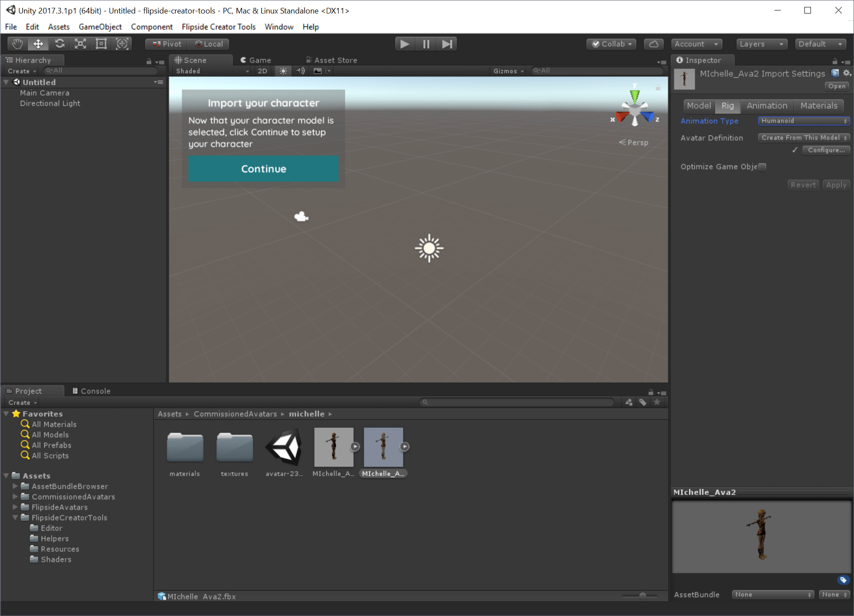The image size is (854, 616).
Task: Select the Move tool
Action: click(38, 44)
